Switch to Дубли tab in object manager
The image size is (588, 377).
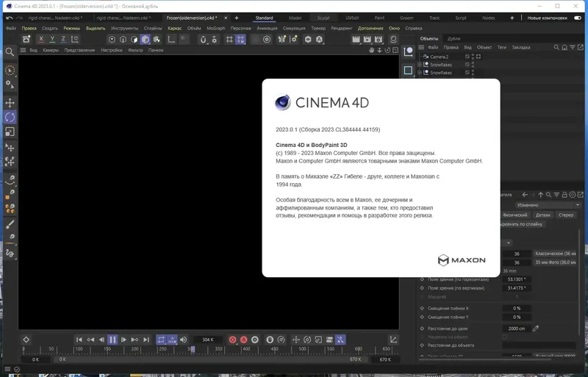pyautogui.click(x=453, y=39)
